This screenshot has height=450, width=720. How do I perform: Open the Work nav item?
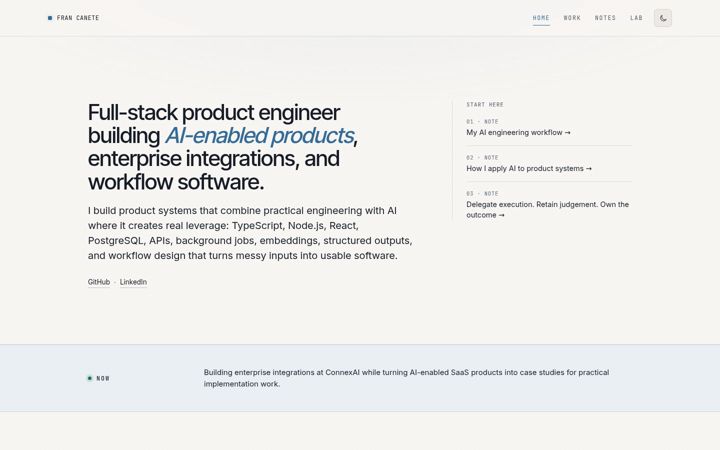pyautogui.click(x=572, y=18)
